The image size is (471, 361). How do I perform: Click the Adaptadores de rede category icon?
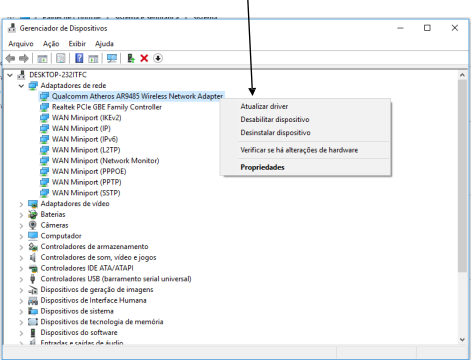point(33,86)
